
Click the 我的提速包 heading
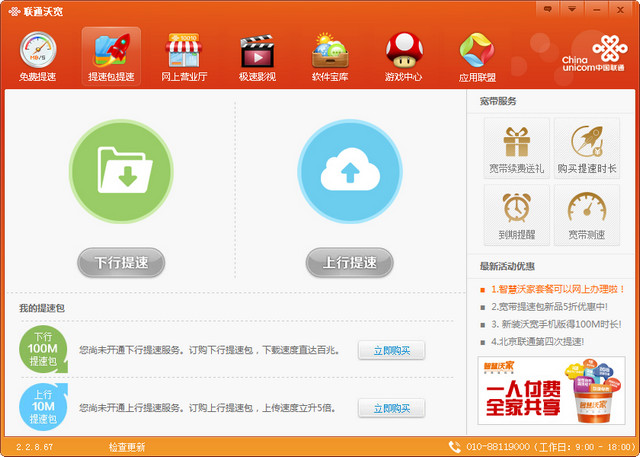(x=42, y=308)
